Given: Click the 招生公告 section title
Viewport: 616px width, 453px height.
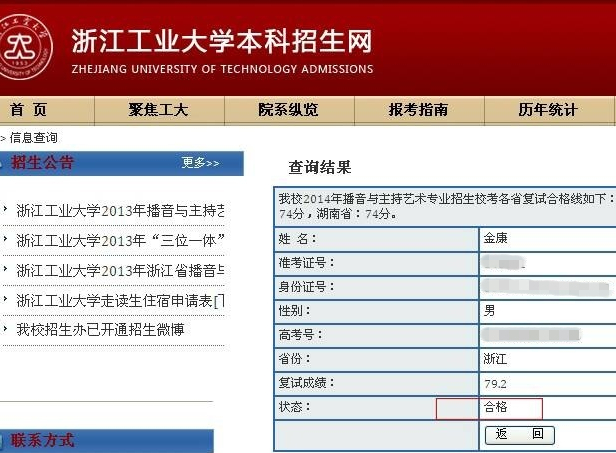Looking at the screenshot, I should pyautogui.click(x=42, y=163).
